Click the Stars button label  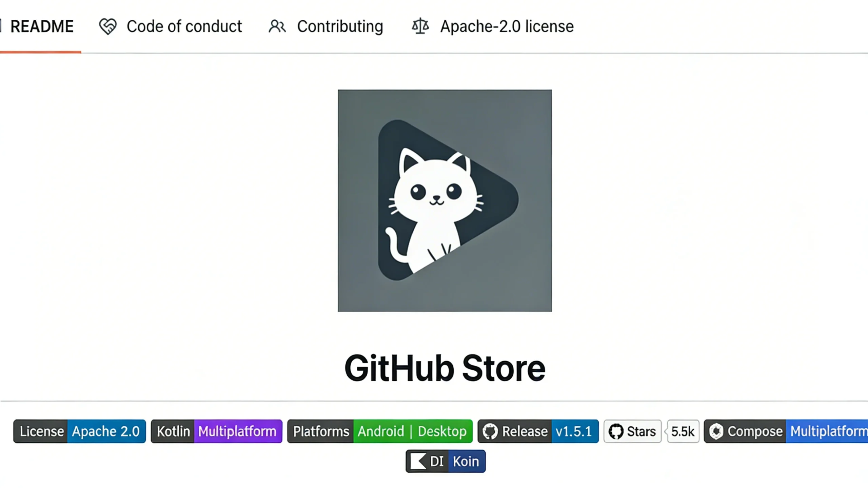click(641, 431)
